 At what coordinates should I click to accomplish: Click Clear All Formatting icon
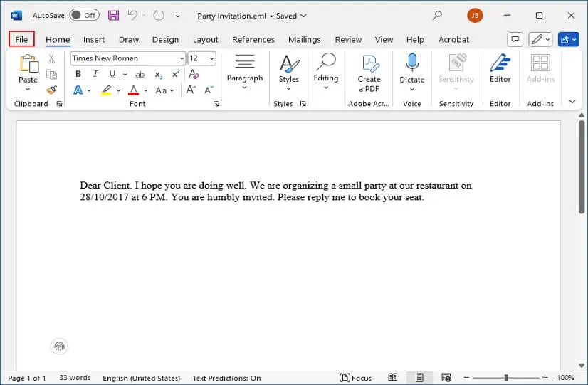click(194, 74)
